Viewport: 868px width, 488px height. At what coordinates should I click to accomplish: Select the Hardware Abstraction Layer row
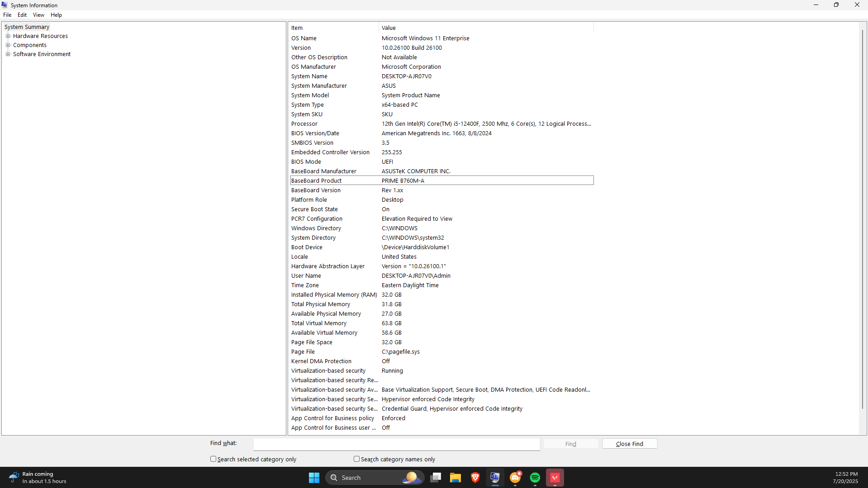click(441, 266)
